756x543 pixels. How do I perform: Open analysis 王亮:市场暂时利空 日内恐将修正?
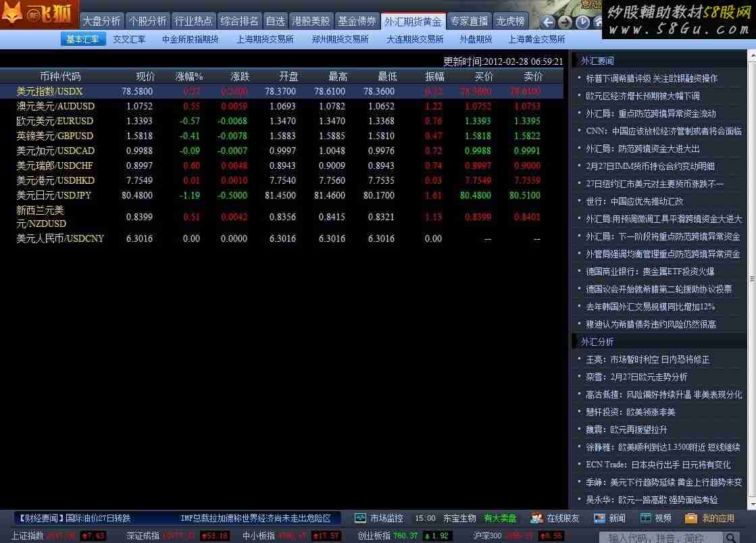[647, 359]
